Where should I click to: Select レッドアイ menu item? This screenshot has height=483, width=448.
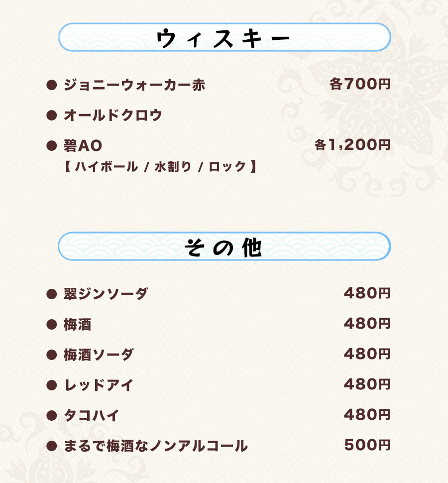99,385
